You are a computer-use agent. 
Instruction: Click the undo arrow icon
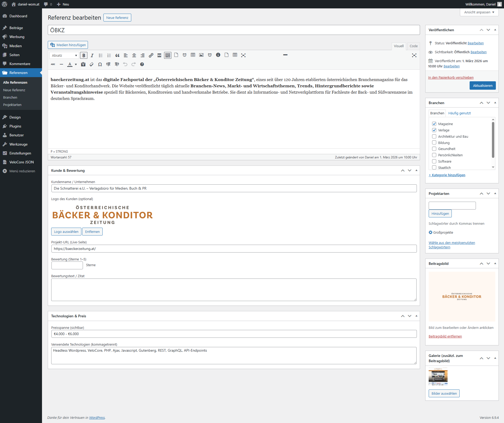(125, 64)
